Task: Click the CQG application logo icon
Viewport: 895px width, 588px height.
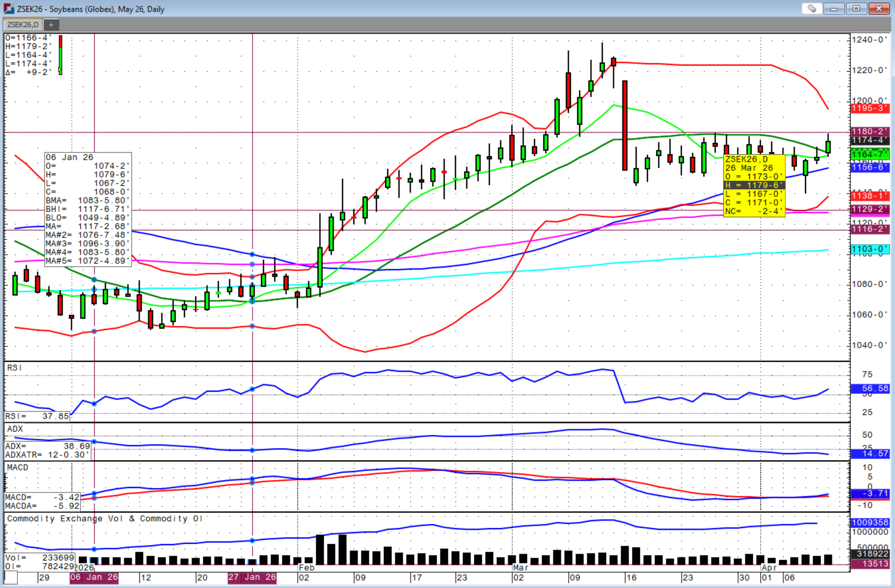Action: [8, 8]
